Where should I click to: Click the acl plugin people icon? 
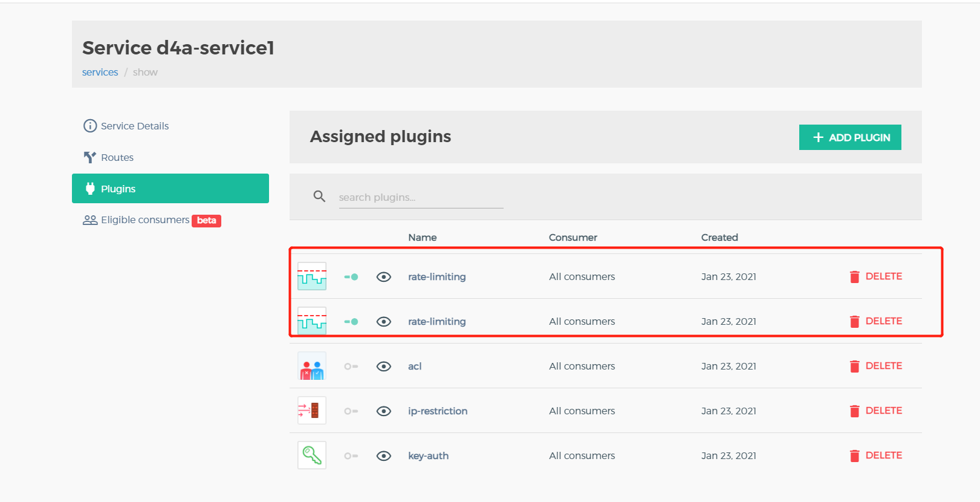pyautogui.click(x=312, y=366)
